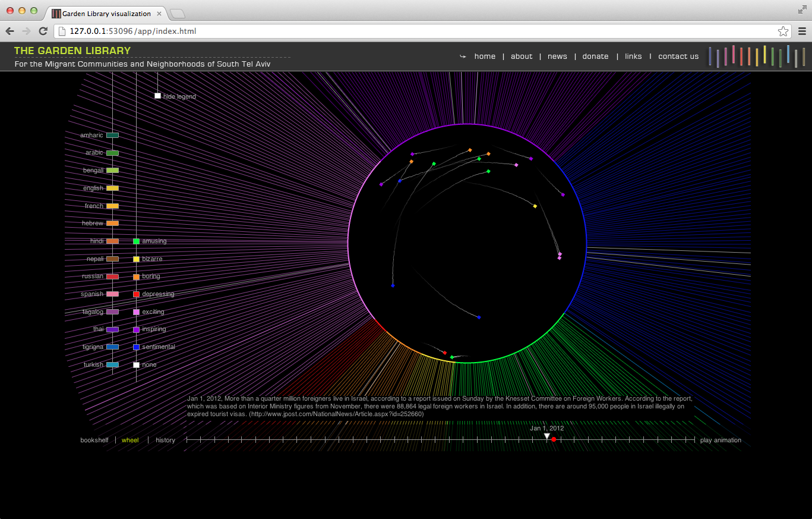Select the french language swatch

[112, 206]
